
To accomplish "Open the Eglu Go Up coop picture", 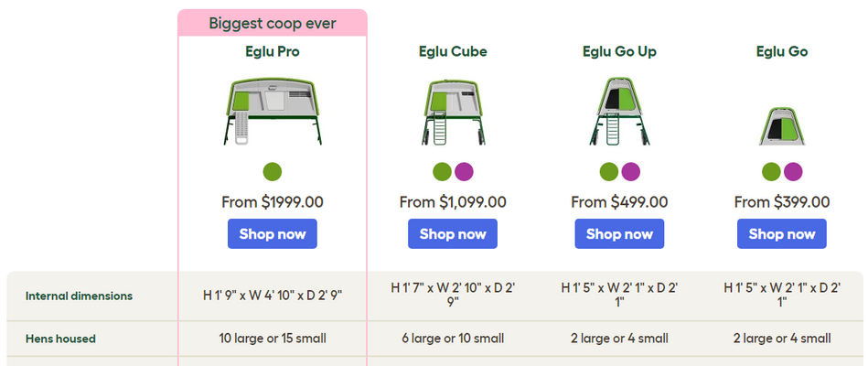I will 619,111.
